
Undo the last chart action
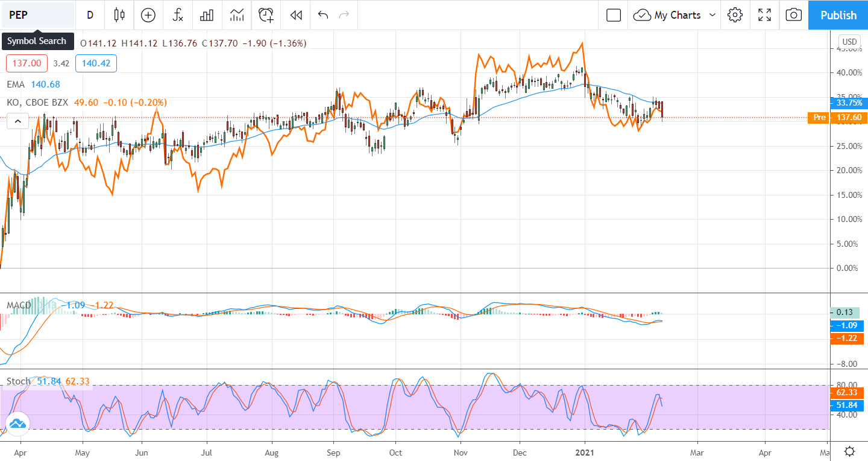323,15
